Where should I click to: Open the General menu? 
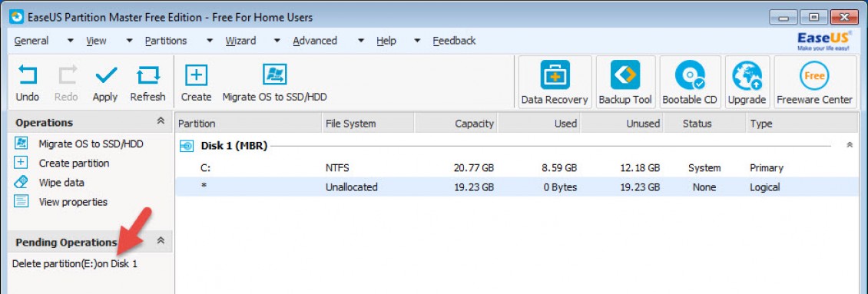tap(31, 41)
